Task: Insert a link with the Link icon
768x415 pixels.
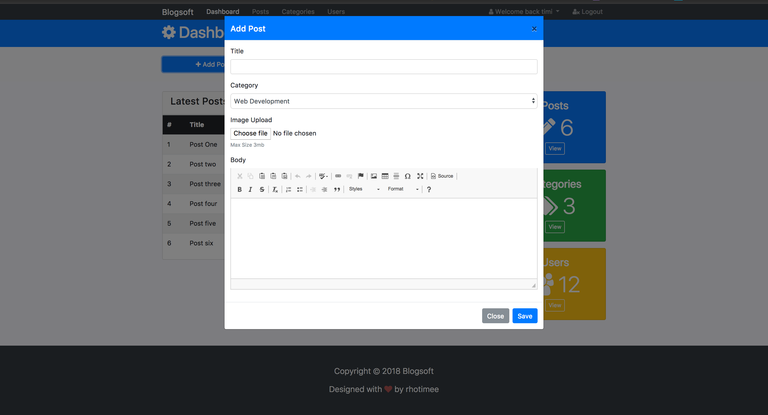Action: coord(338,176)
